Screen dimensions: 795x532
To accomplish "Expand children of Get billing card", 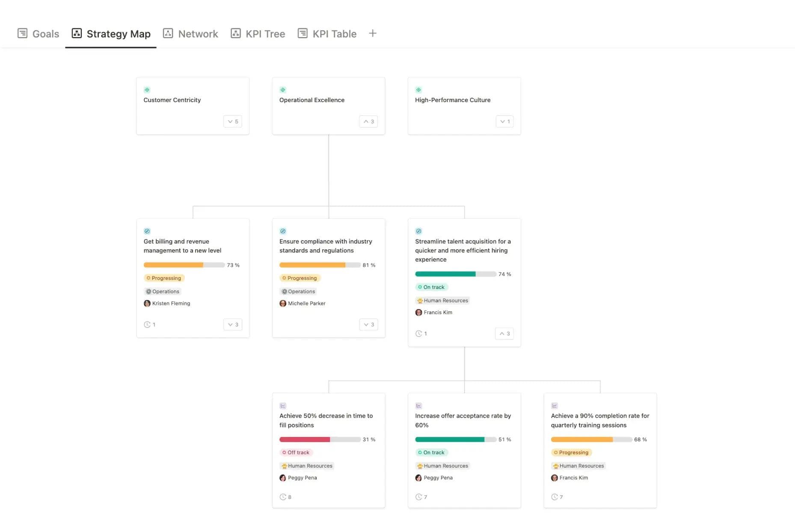I will click(x=232, y=325).
